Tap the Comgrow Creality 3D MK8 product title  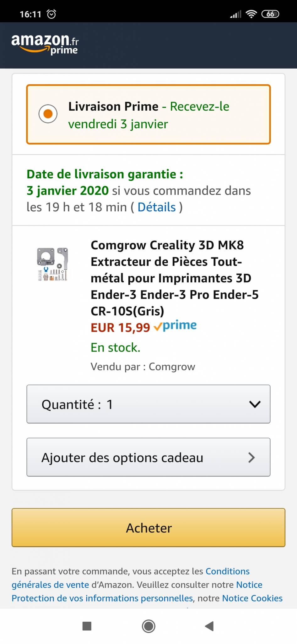click(x=174, y=278)
